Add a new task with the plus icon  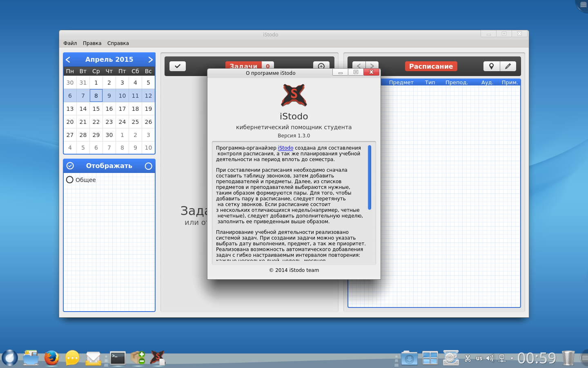coord(321,65)
